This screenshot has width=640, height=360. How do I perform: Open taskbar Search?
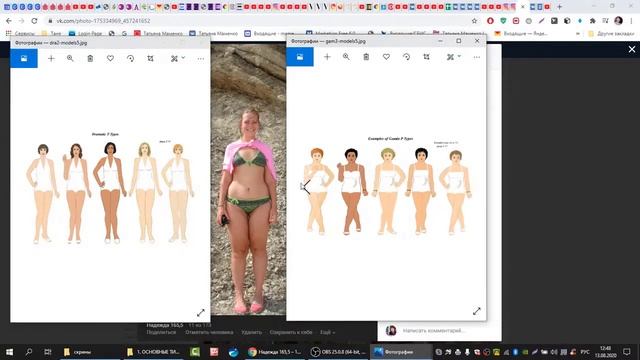click(29, 351)
